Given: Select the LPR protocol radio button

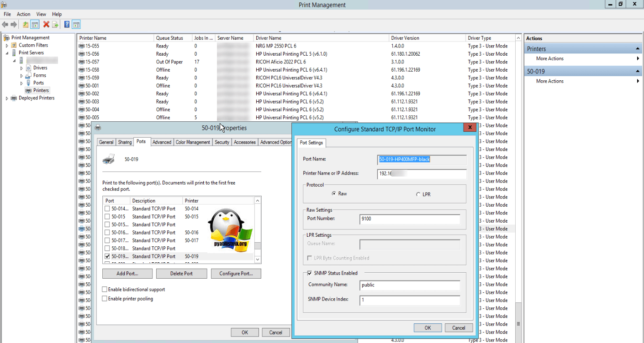Looking at the screenshot, I should tap(418, 194).
